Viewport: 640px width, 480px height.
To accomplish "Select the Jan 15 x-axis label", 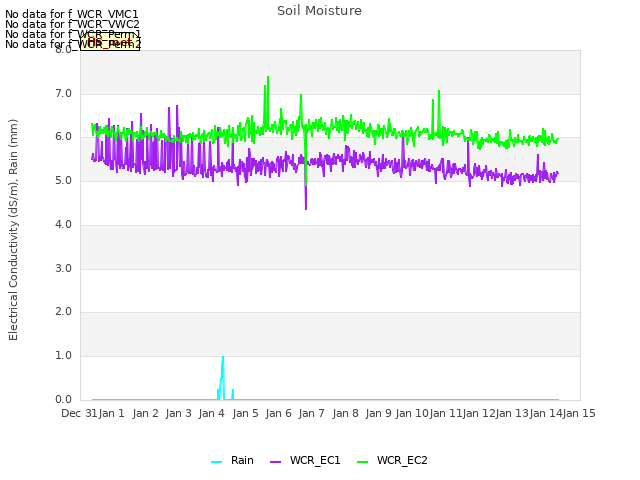I will click(x=579, y=413).
